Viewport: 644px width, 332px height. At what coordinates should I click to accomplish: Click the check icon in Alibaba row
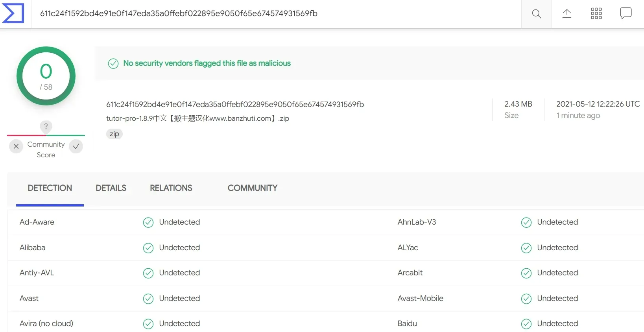coord(148,248)
